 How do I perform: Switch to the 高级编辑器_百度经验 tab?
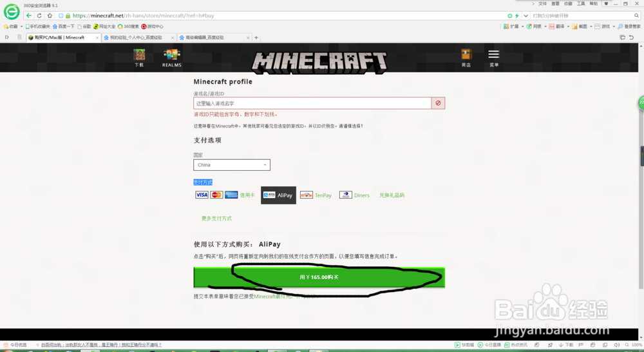[x=214, y=37]
